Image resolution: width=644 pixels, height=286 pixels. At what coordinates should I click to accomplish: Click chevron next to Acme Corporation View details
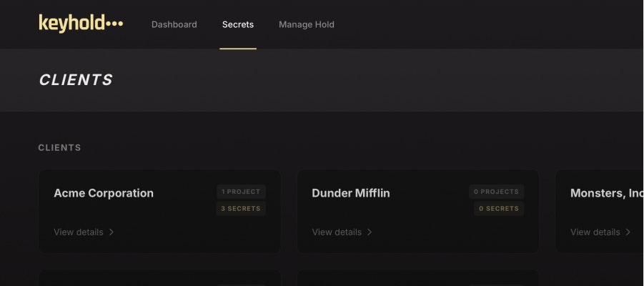pyautogui.click(x=112, y=232)
